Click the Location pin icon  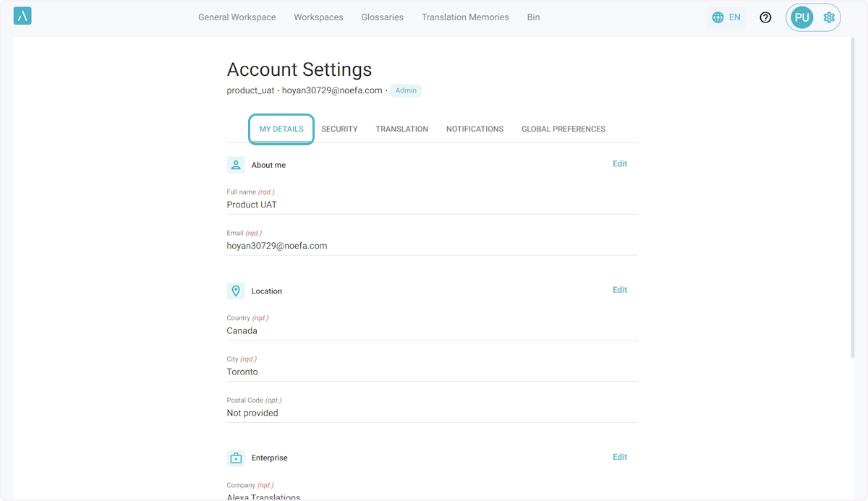coord(236,291)
